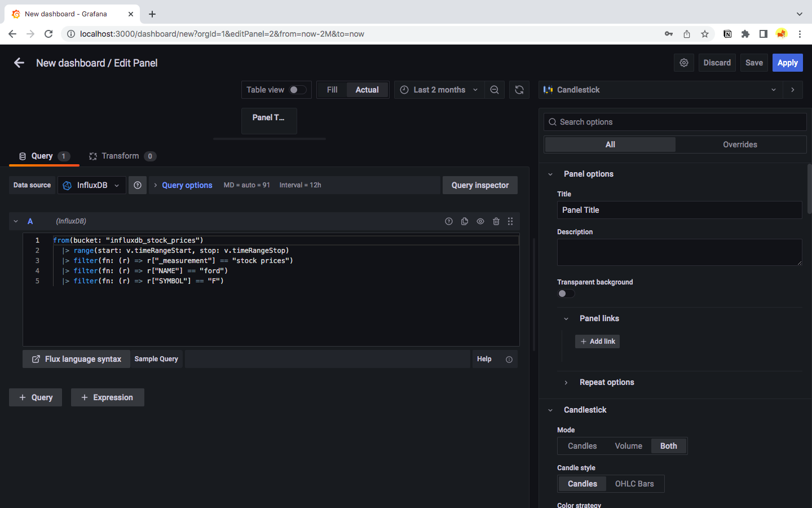
Task: Toggle browser side panel icon
Action: coord(764,34)
